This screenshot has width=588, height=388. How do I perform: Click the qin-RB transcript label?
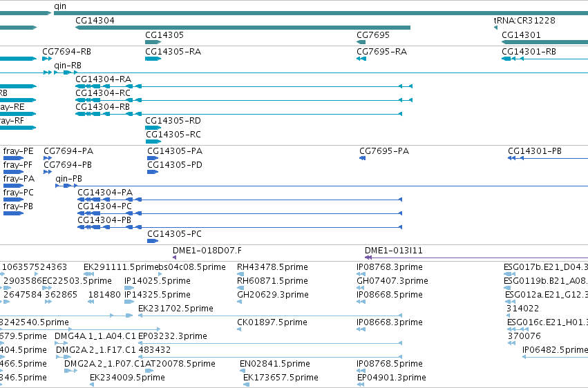(x=68, y=66)
